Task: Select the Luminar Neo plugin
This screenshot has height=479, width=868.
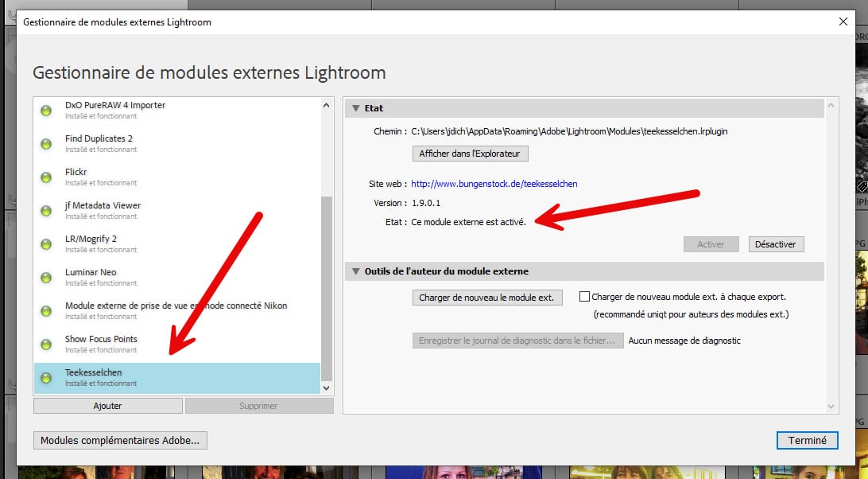Action: (x=177, y=277)
